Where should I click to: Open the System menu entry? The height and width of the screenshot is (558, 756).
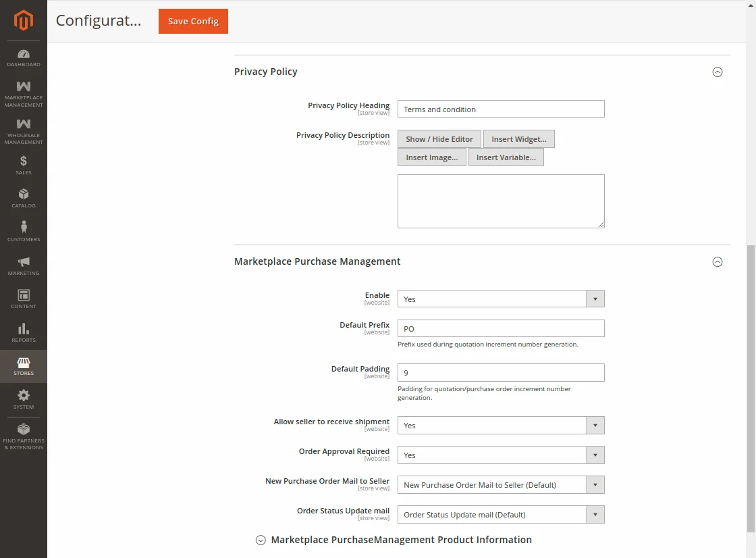pos(24,400)
